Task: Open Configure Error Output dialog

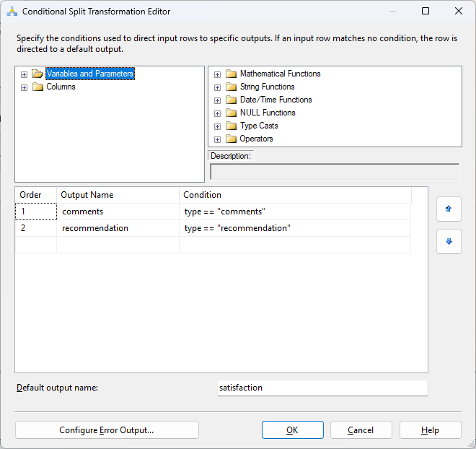Action: 107,430
